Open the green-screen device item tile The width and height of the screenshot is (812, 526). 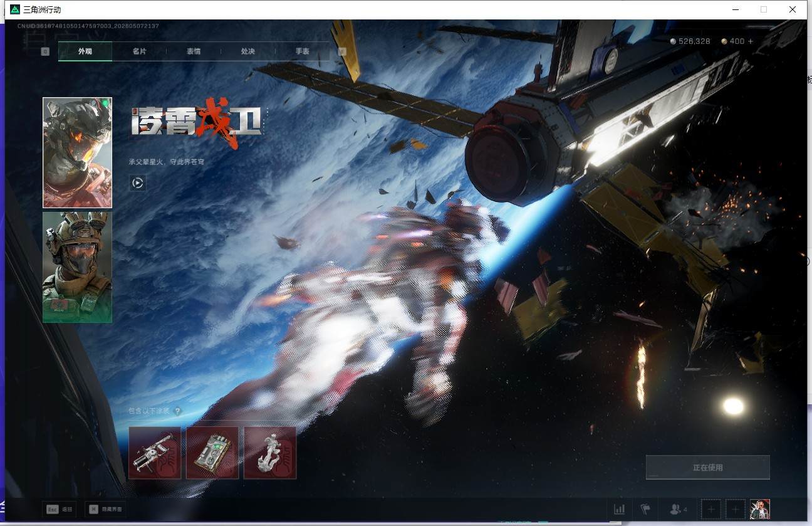(212, 453)
